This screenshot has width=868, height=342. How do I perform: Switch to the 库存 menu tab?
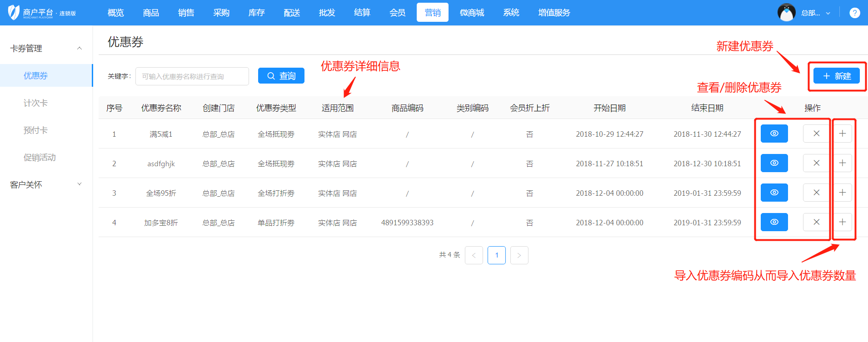point(256,13)
